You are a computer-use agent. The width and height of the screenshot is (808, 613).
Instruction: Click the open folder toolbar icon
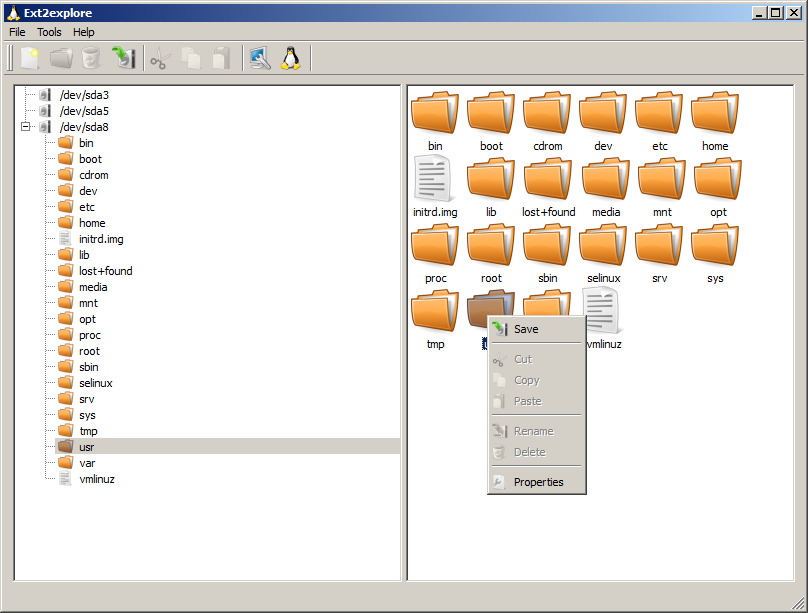coord(61,58)
